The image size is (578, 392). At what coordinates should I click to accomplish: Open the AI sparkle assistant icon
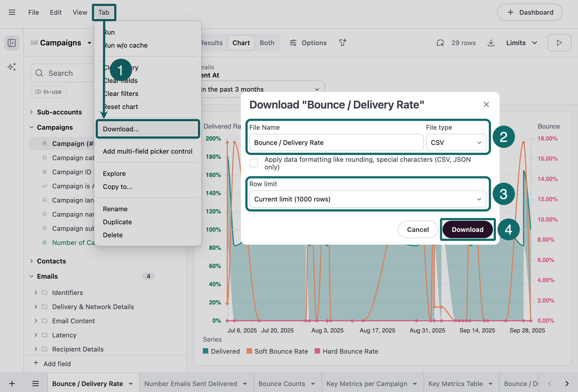click(12, 67)
